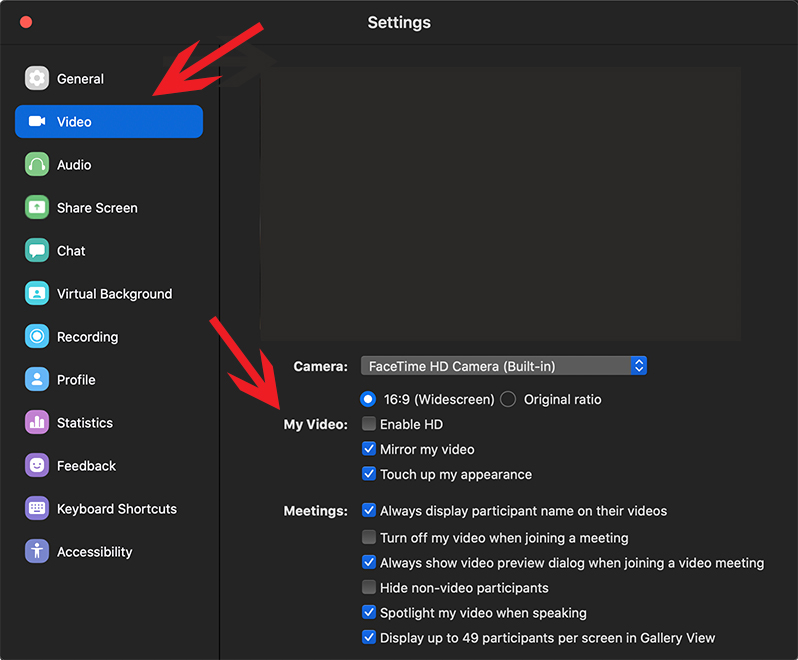The height and width of the screenshot is (660, 798).
Task: Open Virtual Background icon in sidebar
Action: (x=37, y=294)
